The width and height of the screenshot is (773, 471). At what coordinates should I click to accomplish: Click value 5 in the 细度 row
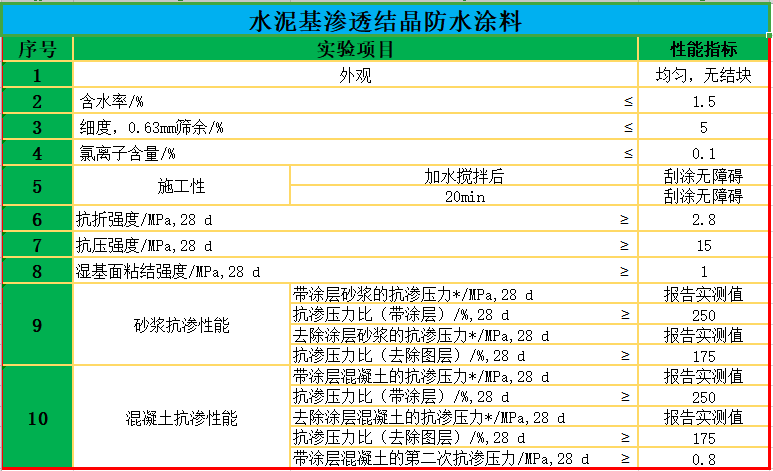pyautogui.click(x=703, y=127)
